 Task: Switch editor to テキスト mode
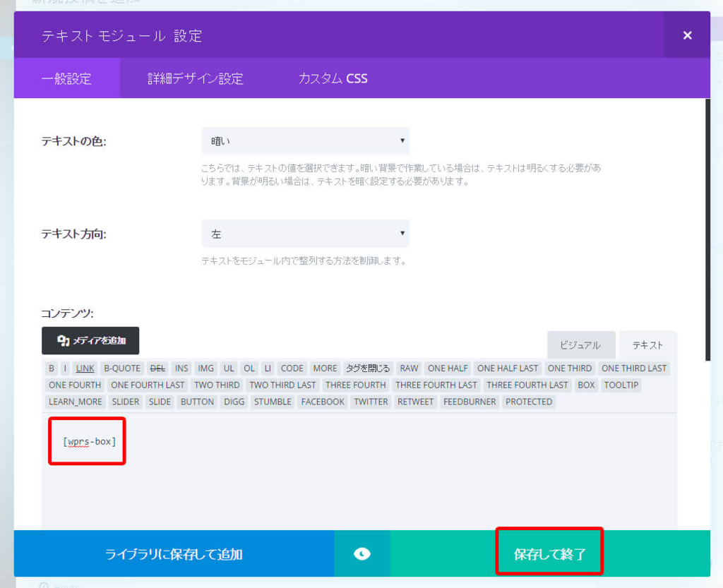click(x=647, y=344)
